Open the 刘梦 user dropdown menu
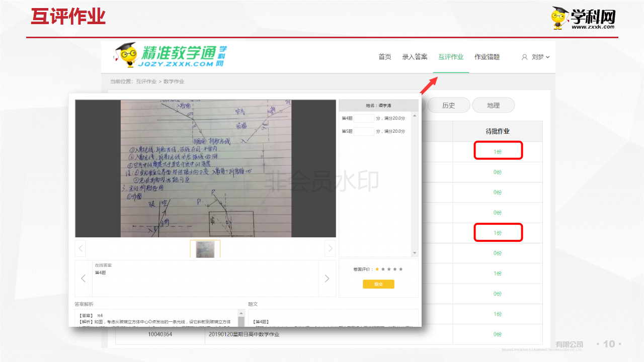This screenshot has width=644, height=362. coord(540,57)
